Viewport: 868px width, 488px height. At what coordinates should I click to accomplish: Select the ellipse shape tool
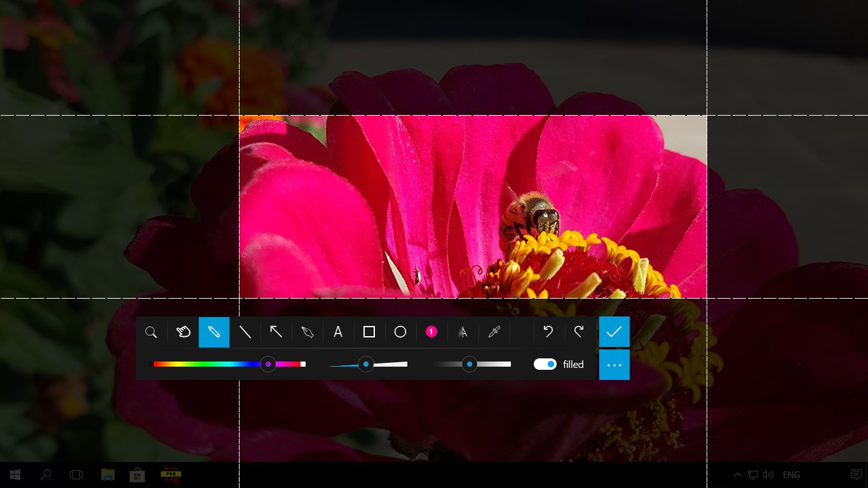[400, 332]
